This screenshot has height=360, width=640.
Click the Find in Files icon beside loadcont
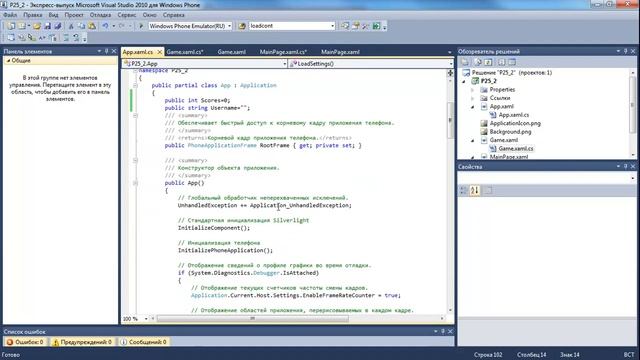pos(242,26)
